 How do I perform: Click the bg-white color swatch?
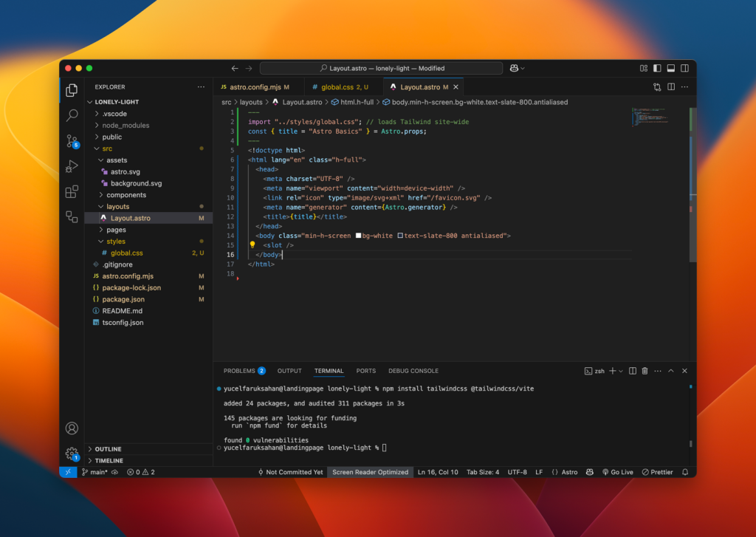coord(358,236)
